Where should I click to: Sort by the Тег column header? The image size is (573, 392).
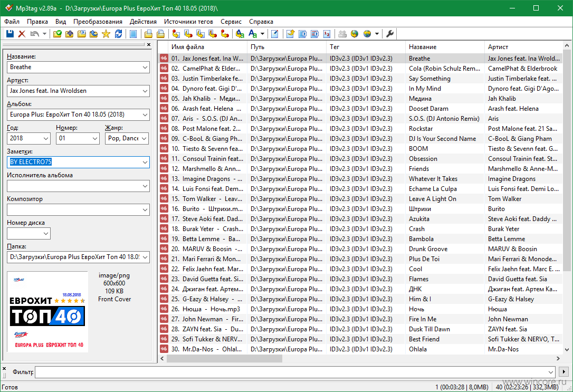[x=366, y=47]
